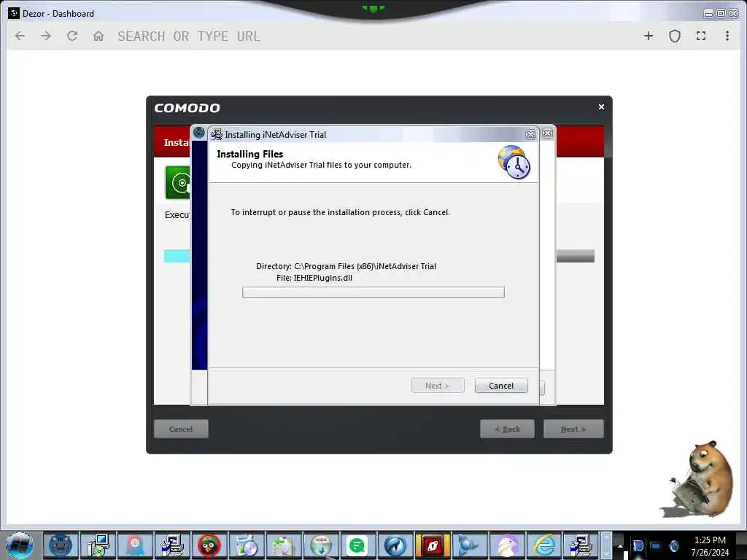Click the 'Installing Files' heading text
Viewport: 747px width, 560px height.
coord(249,154)
